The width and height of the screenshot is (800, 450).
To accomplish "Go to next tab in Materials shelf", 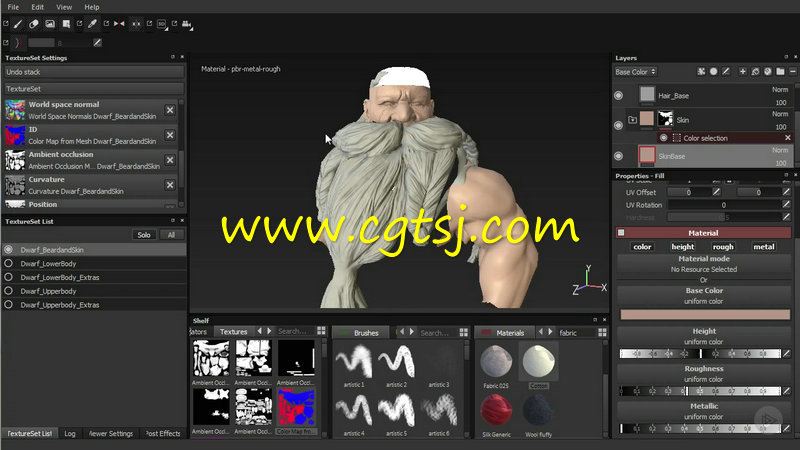I will [550, 332].
